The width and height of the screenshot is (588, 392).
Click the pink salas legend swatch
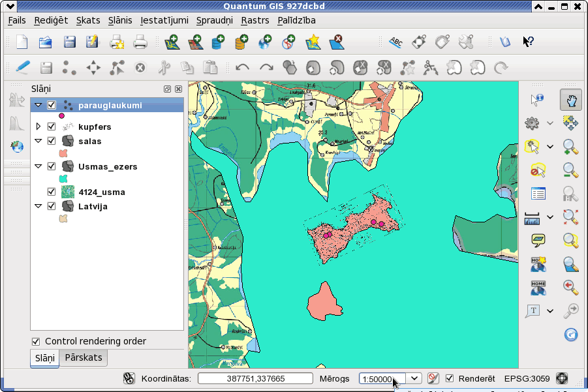point(63,153)
